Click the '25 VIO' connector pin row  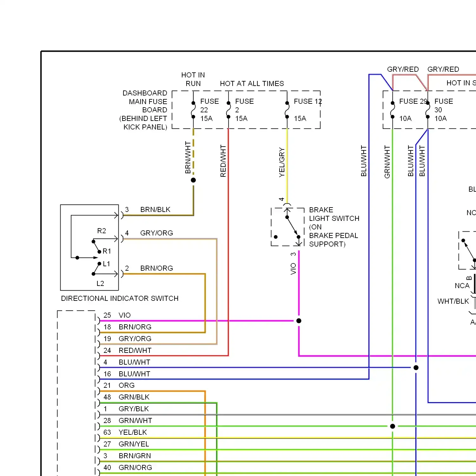[117, 315]
